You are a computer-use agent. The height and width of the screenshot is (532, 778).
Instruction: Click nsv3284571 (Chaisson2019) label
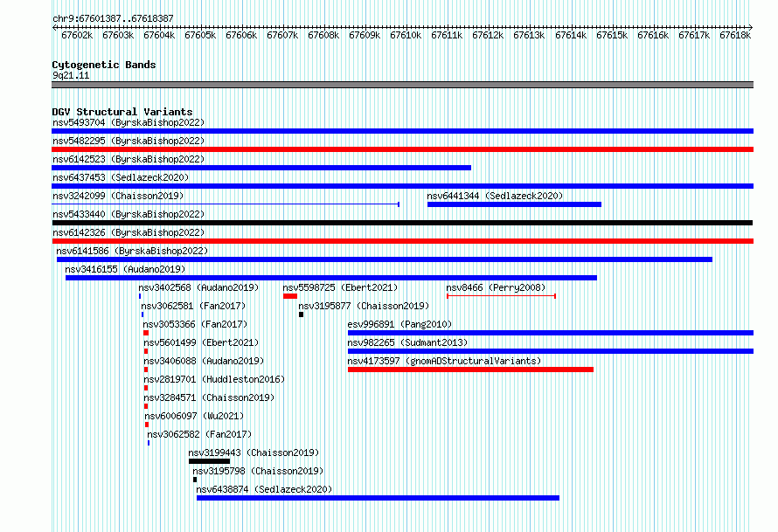pyautogui.click(x=209, y=397)
